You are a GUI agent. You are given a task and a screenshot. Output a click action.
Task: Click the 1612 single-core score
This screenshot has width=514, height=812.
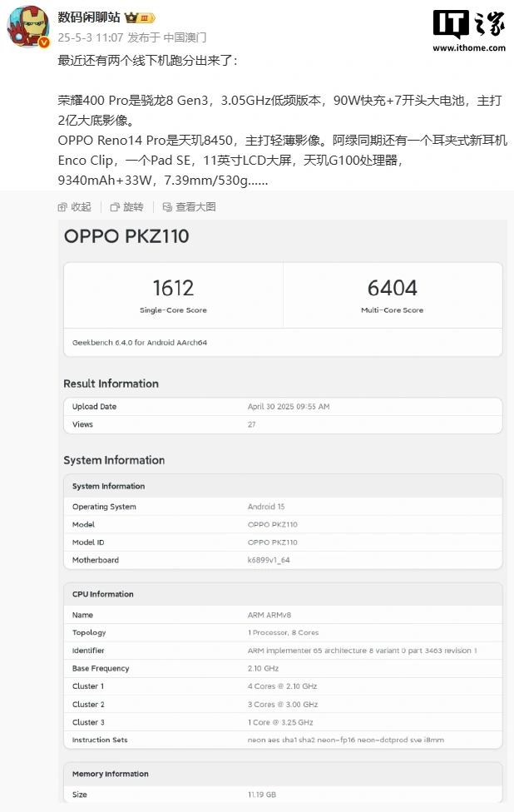(x=173, y=288)
